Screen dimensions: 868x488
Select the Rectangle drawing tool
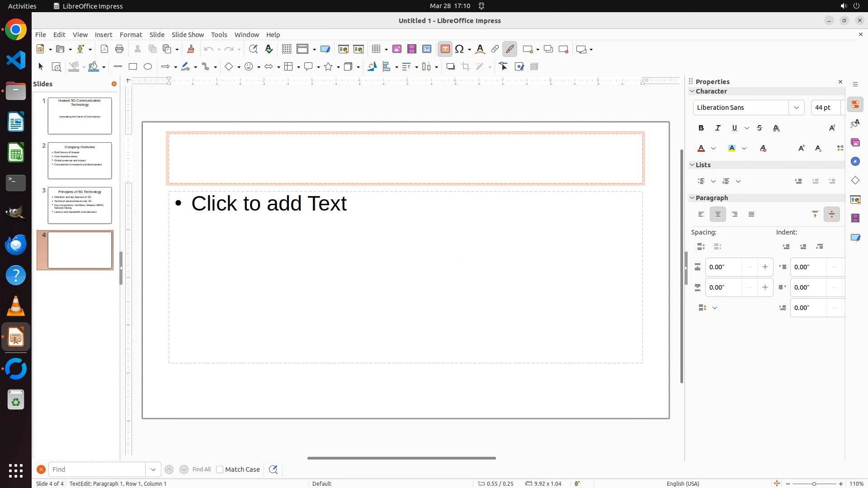(x=133, y=67)
